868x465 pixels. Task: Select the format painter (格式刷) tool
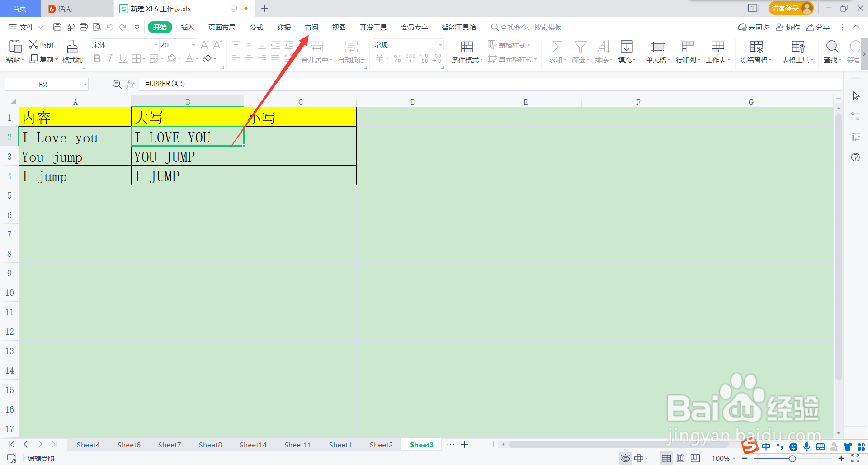pyautogui.click(x=72, y=51)
